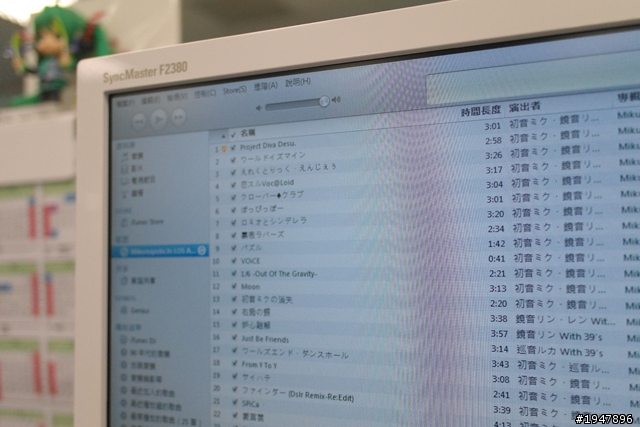Open the Store(S) menu
Image resolution: width=640 pixels, height=427 pixels.
235,90
